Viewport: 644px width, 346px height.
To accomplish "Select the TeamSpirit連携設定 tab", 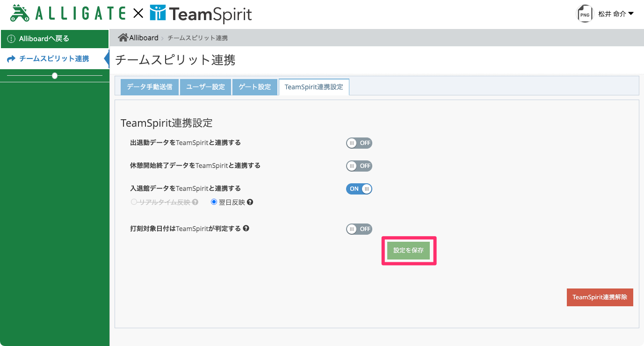I will [x=314, y=87].
